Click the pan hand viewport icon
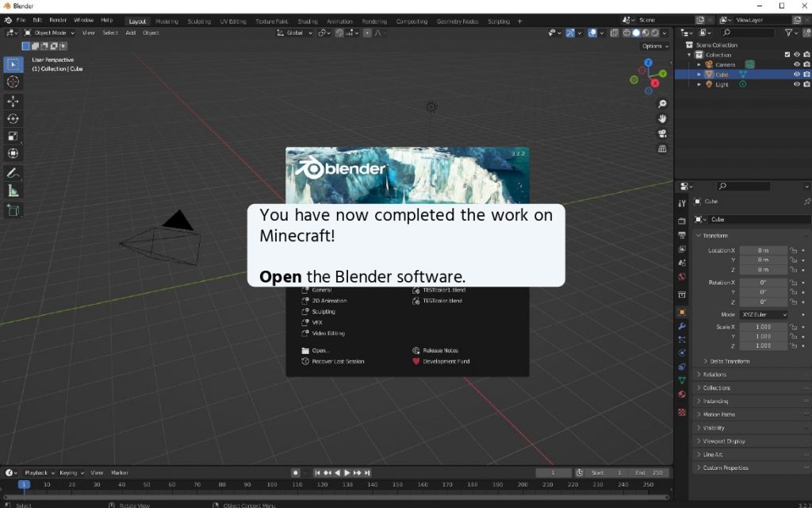The image size is (812, 508). point(662,119)
